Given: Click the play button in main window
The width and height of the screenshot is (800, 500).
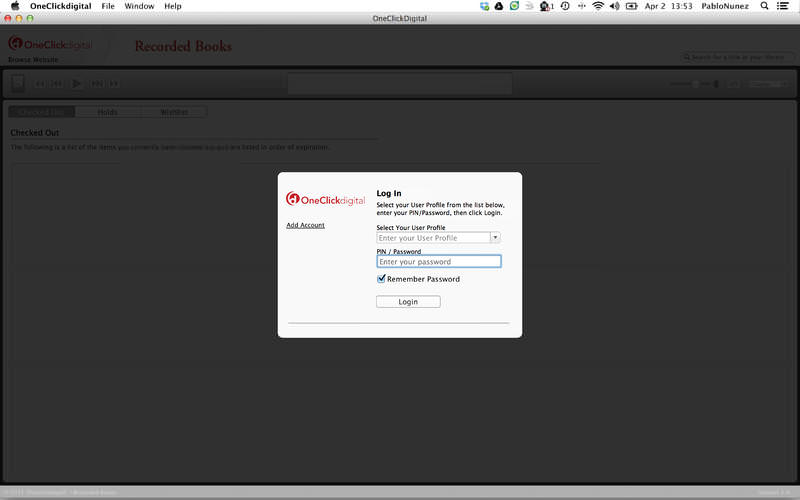Looking at the screenshot, I should pyautogui.click(x=77, y=84).
